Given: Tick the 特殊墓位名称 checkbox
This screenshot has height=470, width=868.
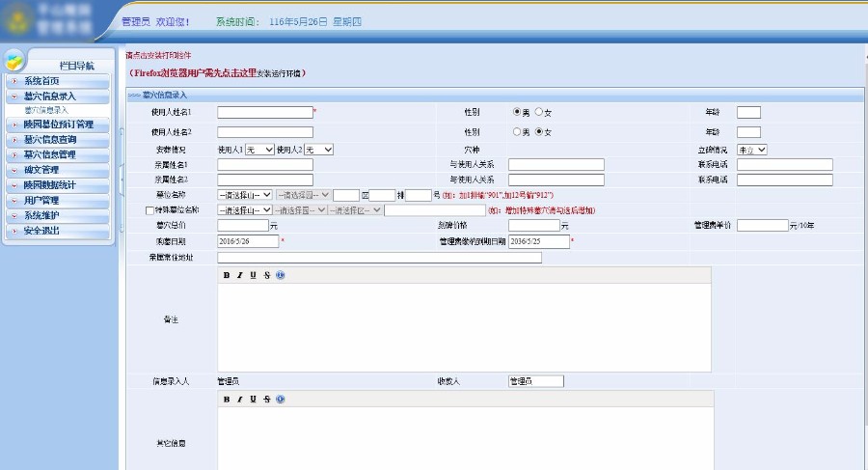Looking at the screenshot, I should (x=149, y=210).
